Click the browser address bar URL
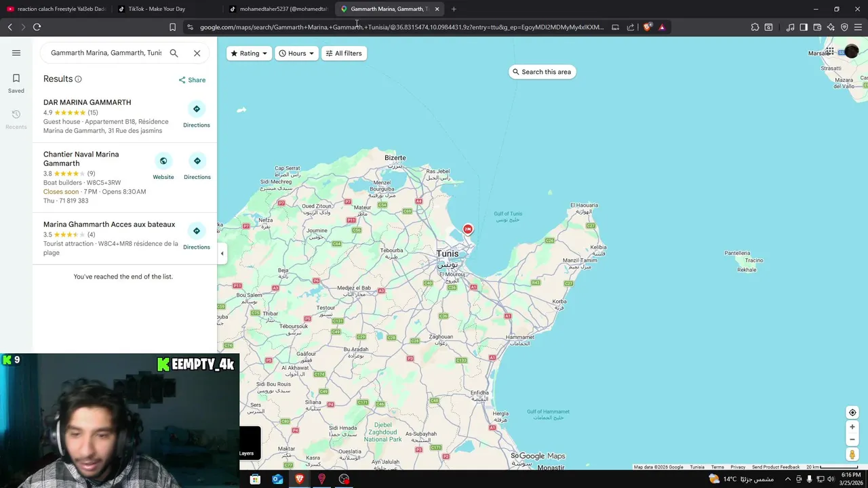The image size is (868, 488). 401,27
